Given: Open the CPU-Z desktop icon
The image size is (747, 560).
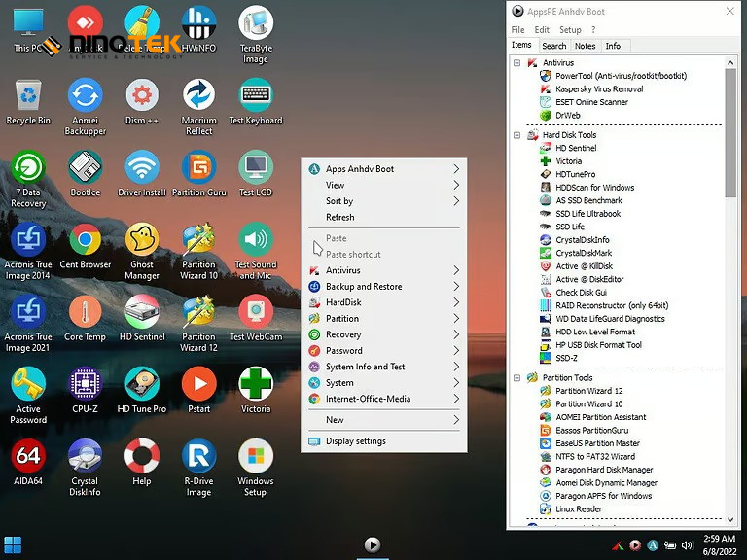Looking at the screenshot, I should [x=85, y=384].
